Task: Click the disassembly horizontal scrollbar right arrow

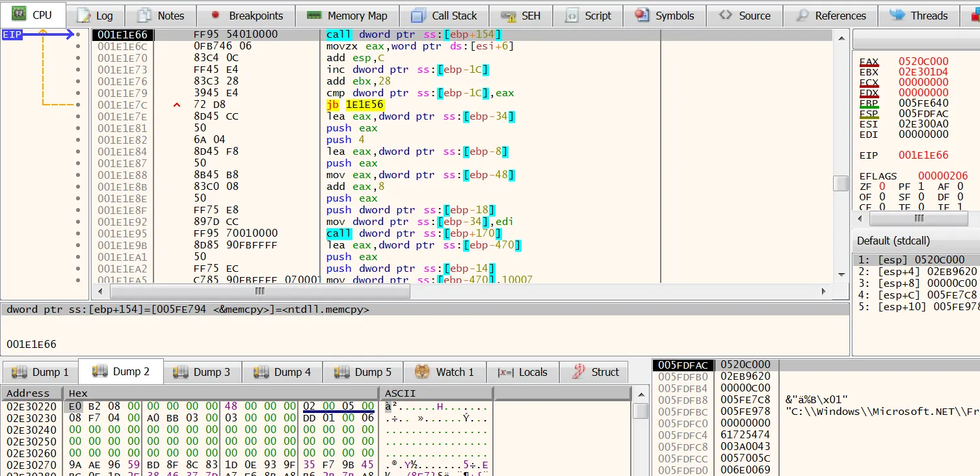Action: [x=825, y=291]
